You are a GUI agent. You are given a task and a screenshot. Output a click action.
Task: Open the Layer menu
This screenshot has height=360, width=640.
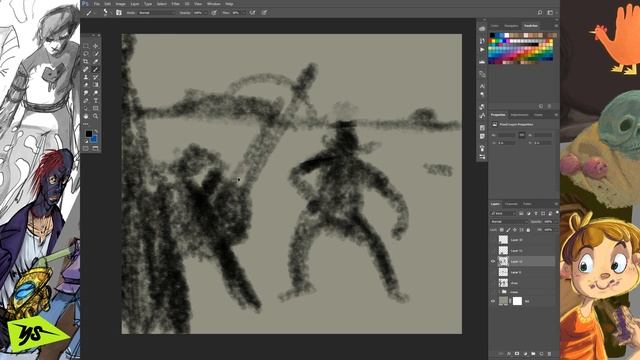[x=135, y=4]
